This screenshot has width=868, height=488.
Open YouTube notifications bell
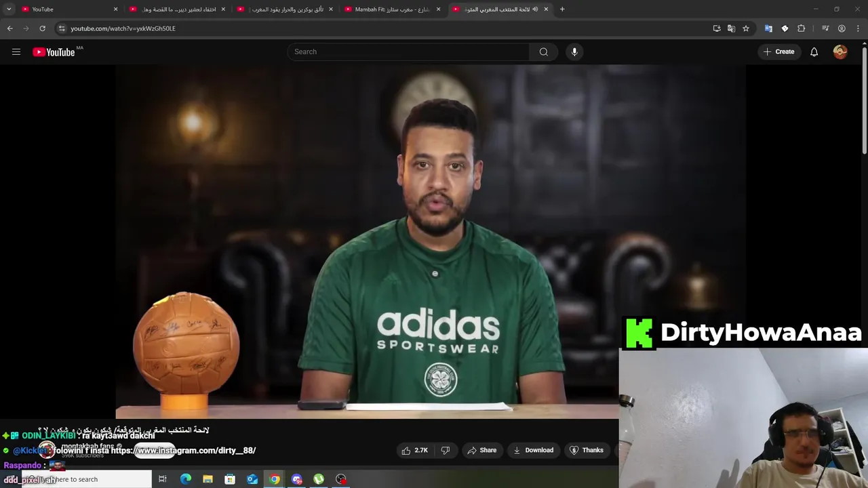point(814,52)
